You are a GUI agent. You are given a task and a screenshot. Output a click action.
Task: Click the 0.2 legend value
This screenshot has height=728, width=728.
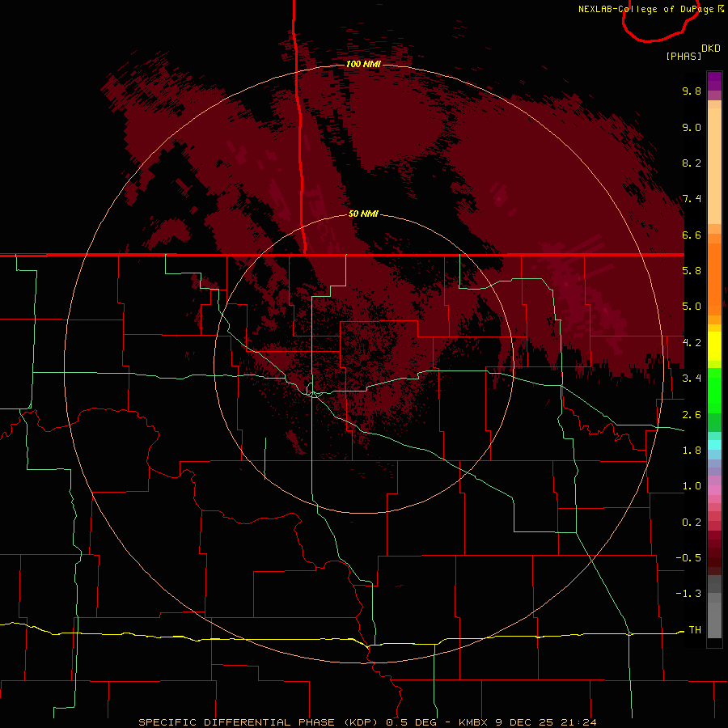(692, 523)
